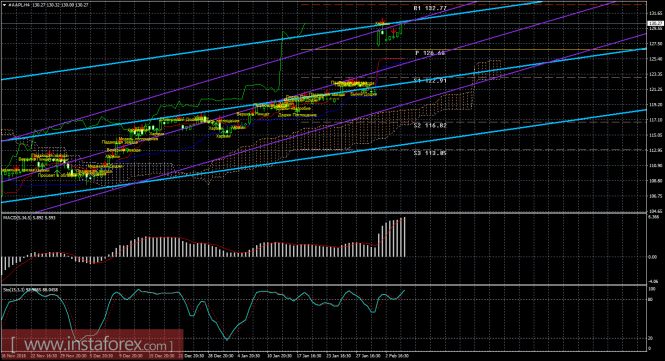
Task: Select the 131.65 level on price scale
Action: click(655, 14)
